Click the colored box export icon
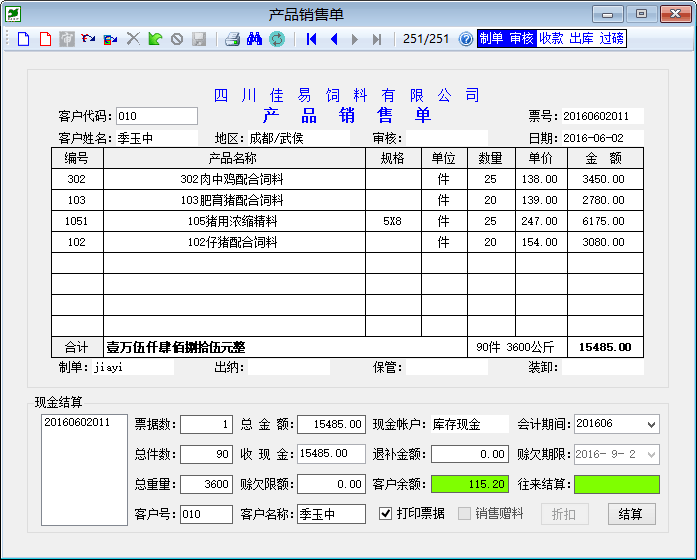The height and width of the screenshot is (560, 697). click(x=110, y=39)
